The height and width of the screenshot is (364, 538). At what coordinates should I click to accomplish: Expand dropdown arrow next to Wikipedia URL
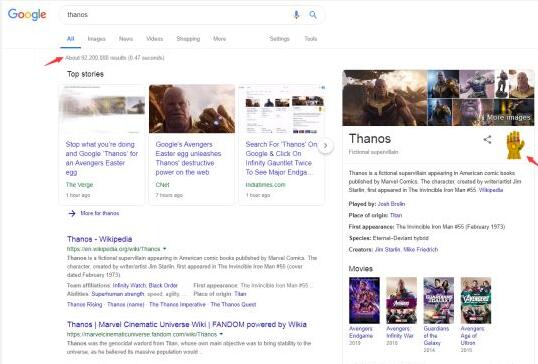165,248
